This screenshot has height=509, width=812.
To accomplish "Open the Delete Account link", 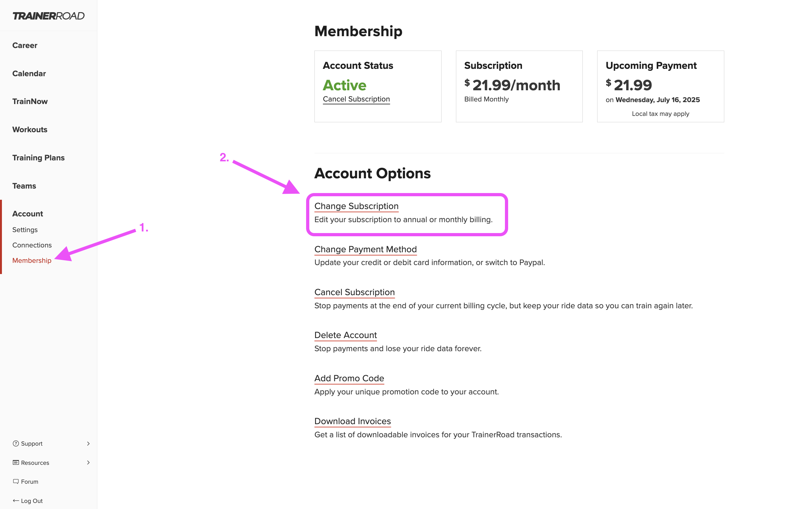I will (345, 335).
